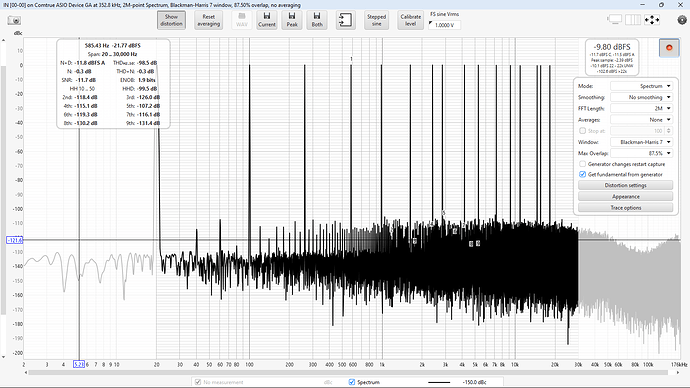This screenshot has height=388, width=690.
Task: Click the -121.6 level cursor label
Action: (15, 240)
